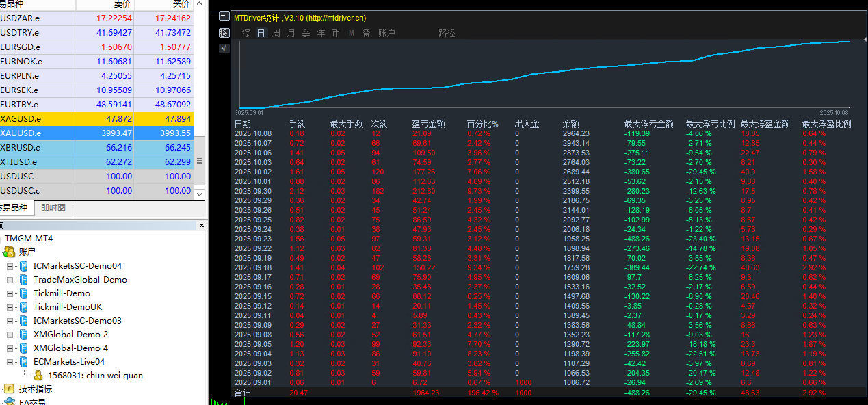This screenshot has height=405, width=868.
Task: Expand the ICMarketsSC-Demo04 account node
Action: click(10, 266)
